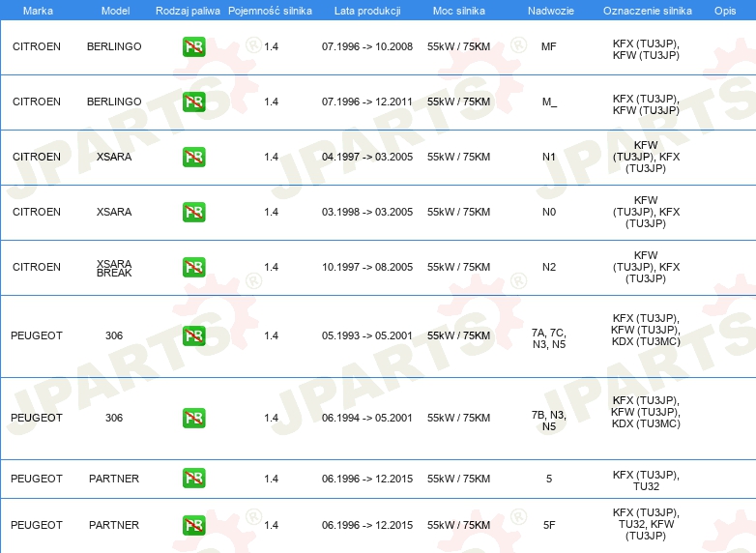Select date 10.1997 -> 08.2005

[367, 267]
